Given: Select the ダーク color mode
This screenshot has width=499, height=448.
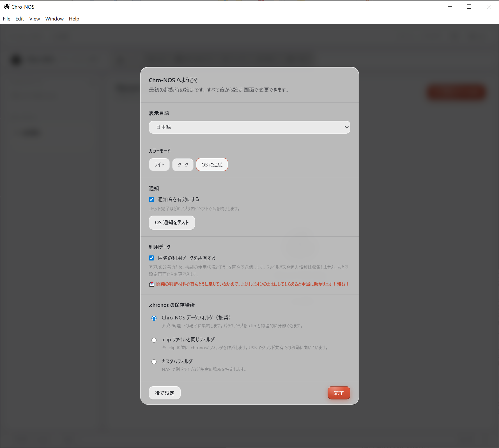Looking at the screenshot, I should (x=183, y=165).
